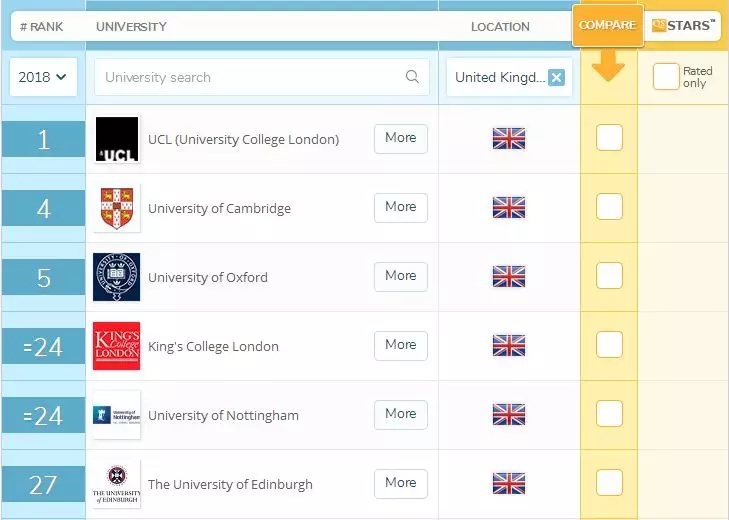Open King's College London name link

tap(213, 347)
